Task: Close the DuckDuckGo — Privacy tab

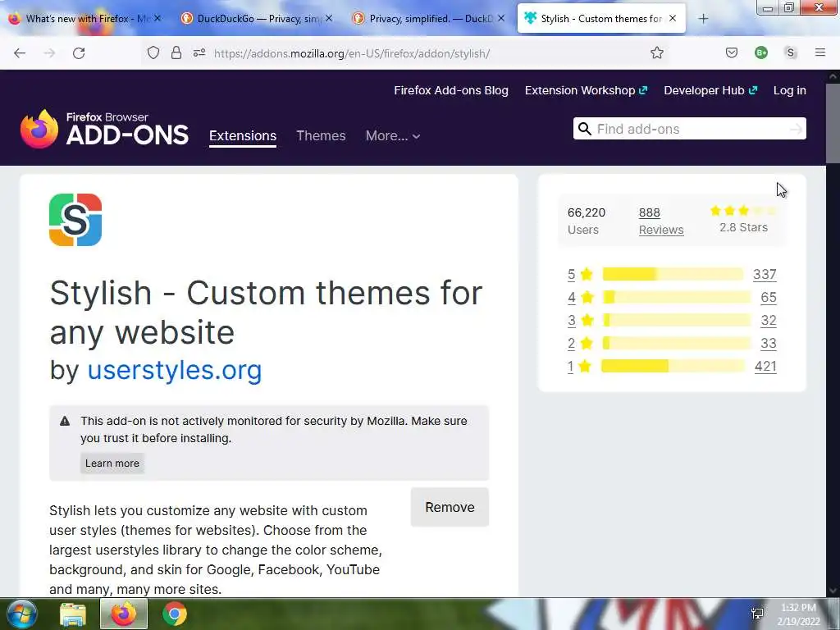Action: (329, 18)
